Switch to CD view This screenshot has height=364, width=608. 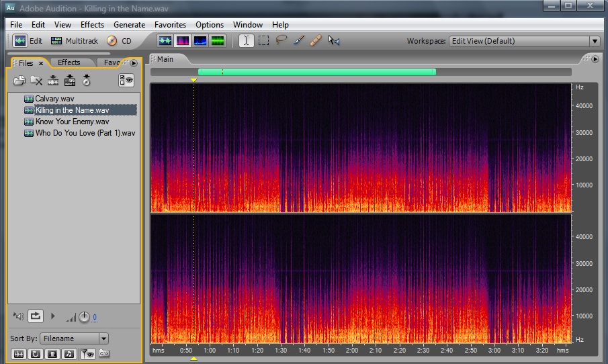tap(120, 41)
